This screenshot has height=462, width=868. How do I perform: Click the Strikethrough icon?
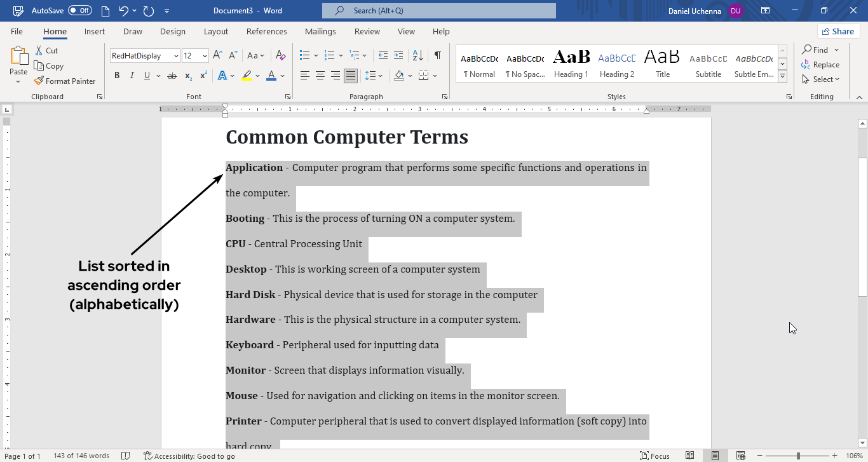point(172,76)
